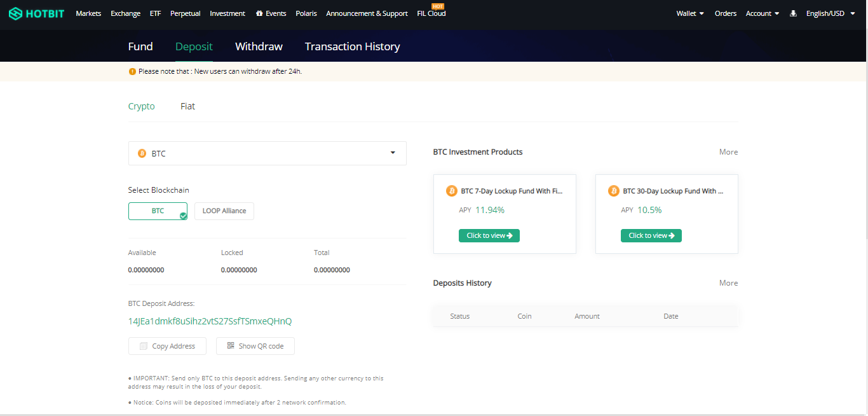Expand the Wallet menu
This screenshot has height=416, width=868.
(x=690, y=13)
